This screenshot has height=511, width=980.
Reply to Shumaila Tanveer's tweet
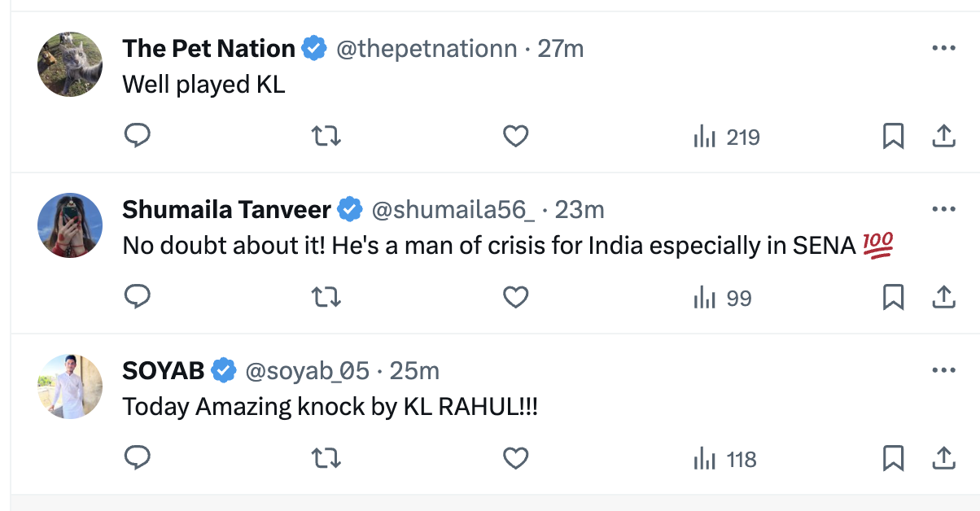pos(138,298)
